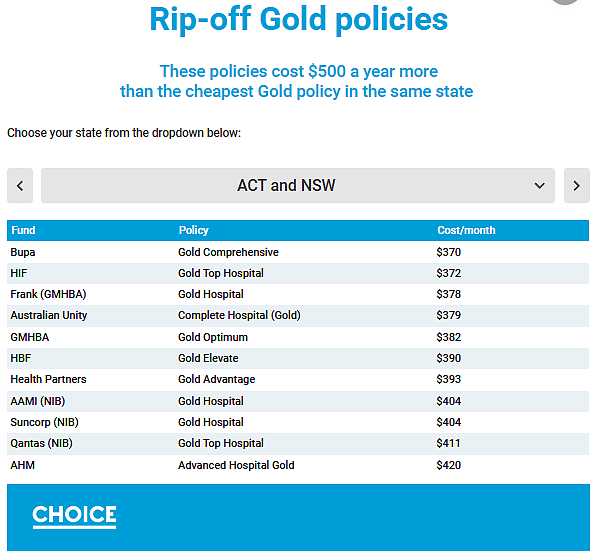Click the Fund column header
This screenshot has width=600, height=551.
[23, 230]
